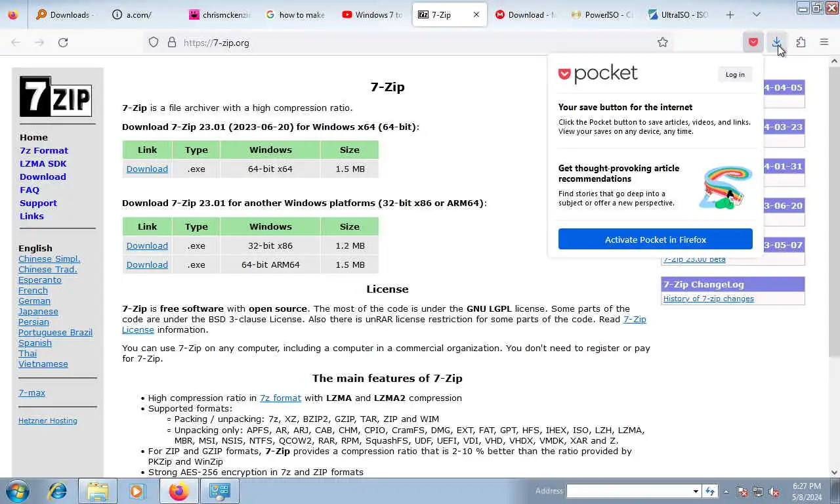This screenshot has width=840, height=504.
Task: Switch to the chrismckenzie tab
Action: (x=220, y=14)
